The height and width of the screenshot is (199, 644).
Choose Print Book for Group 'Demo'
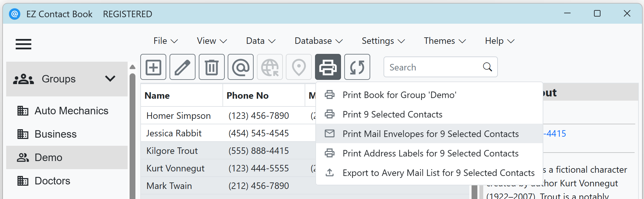coord(429,95)
